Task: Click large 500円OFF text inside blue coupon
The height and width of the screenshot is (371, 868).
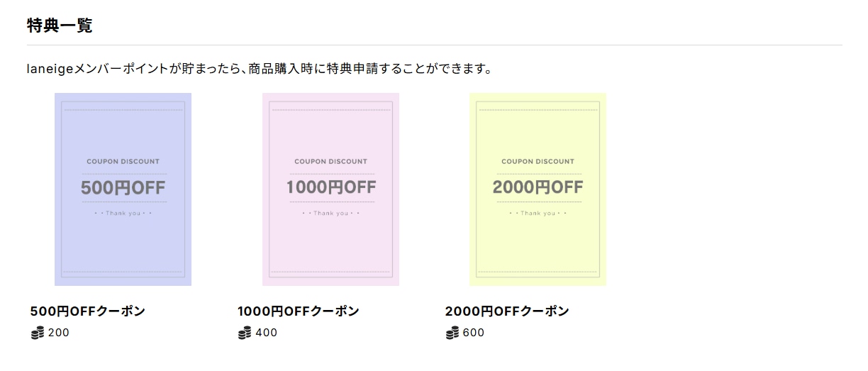Action: pos(123,188)
